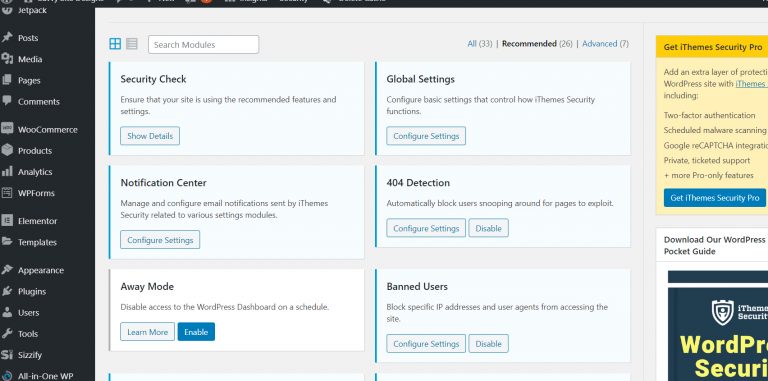
Task: Click the Products box icon
Action: pos(7,150)
